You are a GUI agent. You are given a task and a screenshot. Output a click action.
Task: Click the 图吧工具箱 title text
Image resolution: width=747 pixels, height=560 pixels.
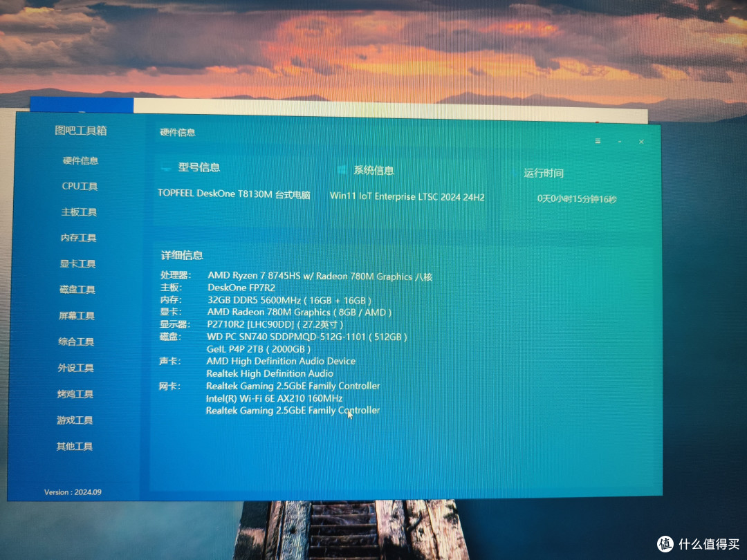point(80,131)
